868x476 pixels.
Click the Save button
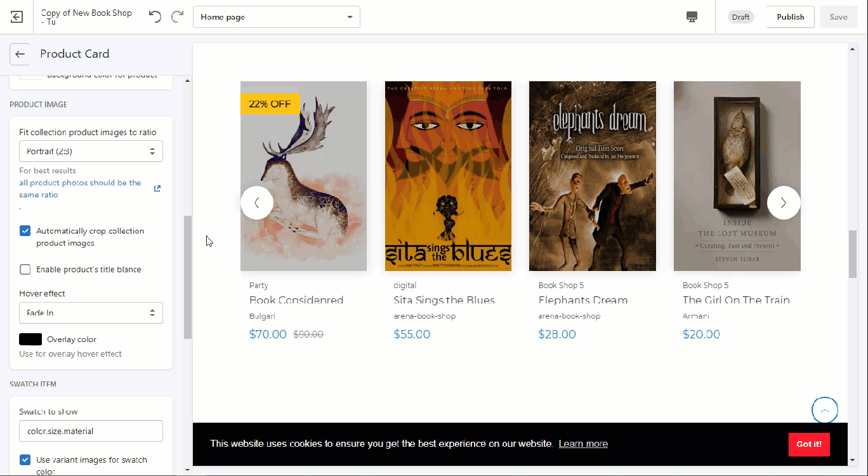tap(838, 17)
